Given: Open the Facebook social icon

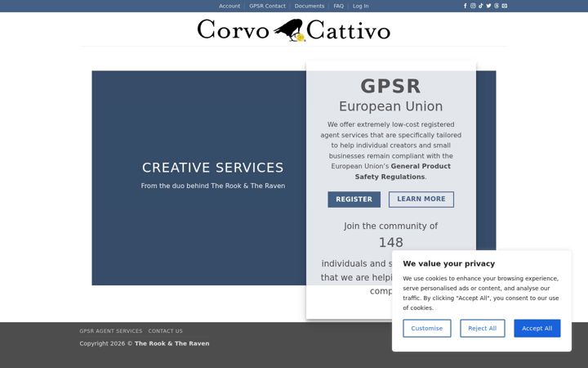Looking at the screenshot, I should [x=465, y=6].
